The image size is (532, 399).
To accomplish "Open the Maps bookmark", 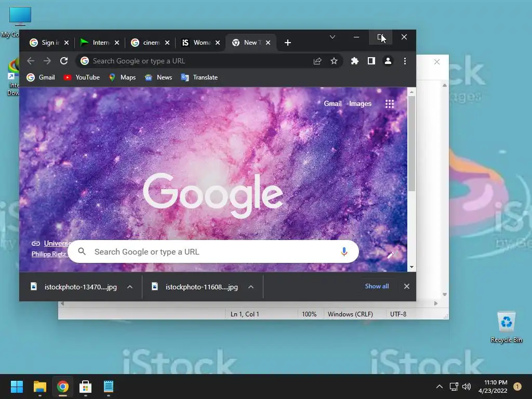I will tap(122, 77).
